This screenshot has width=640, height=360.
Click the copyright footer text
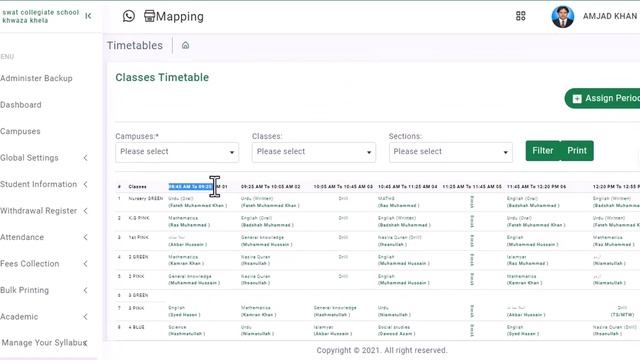click(382, 350)
